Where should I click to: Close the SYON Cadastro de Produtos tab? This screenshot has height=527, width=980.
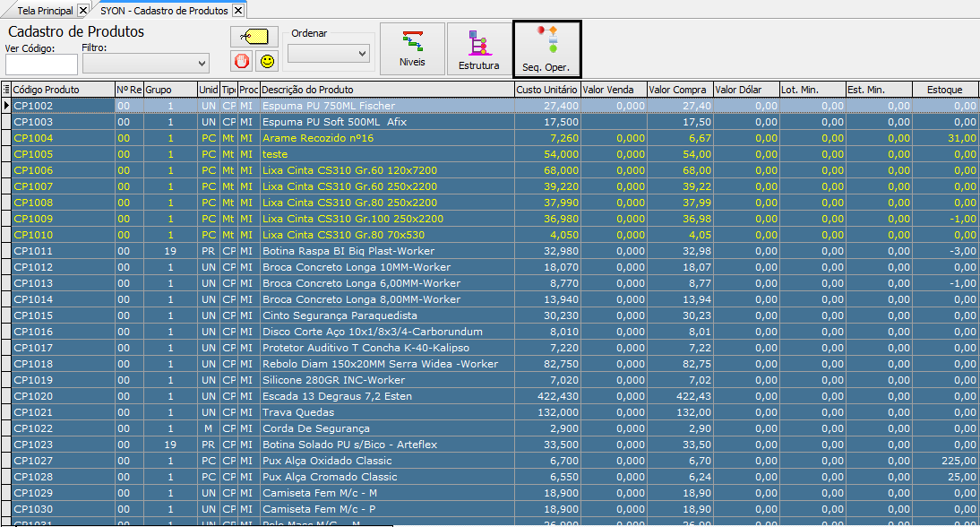pyautogui.click(x=237, y=11)
